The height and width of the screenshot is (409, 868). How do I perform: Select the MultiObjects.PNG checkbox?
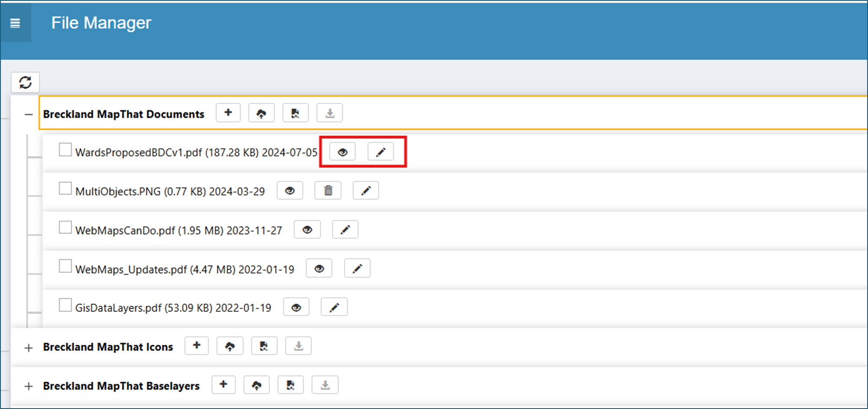coord(66,189)
